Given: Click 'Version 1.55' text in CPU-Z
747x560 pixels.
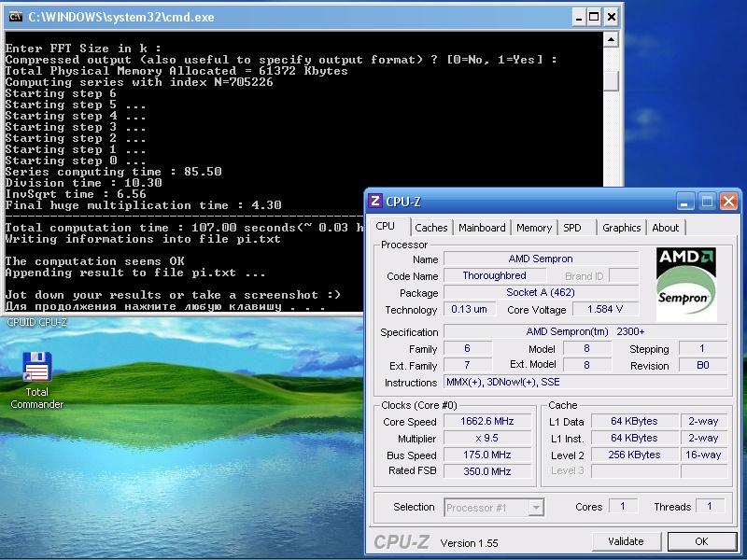Looking at the screenshot, I should (x=470, y=543).
